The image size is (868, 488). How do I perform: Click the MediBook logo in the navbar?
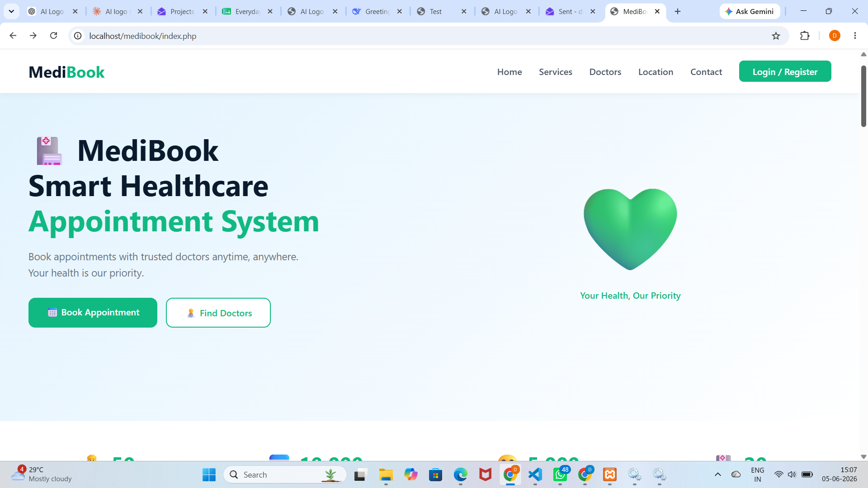tap(66, 72)
